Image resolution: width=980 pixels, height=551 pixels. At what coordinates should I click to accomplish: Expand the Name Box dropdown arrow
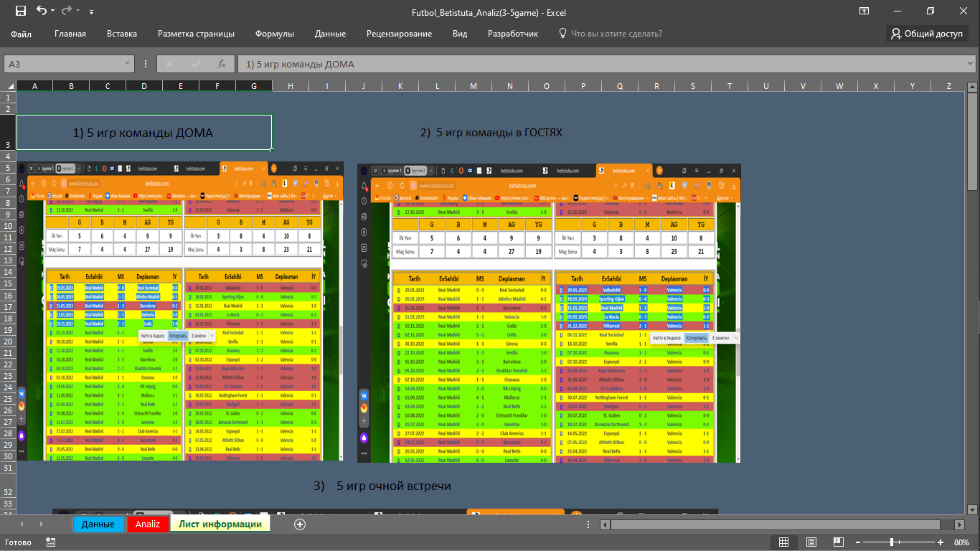point(128,64)
